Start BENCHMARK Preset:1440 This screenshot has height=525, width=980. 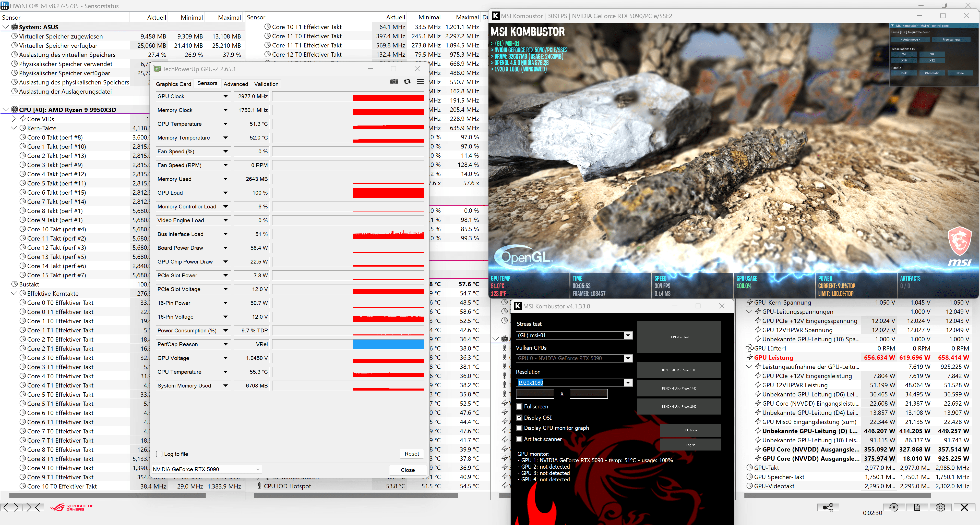[679, 389]
